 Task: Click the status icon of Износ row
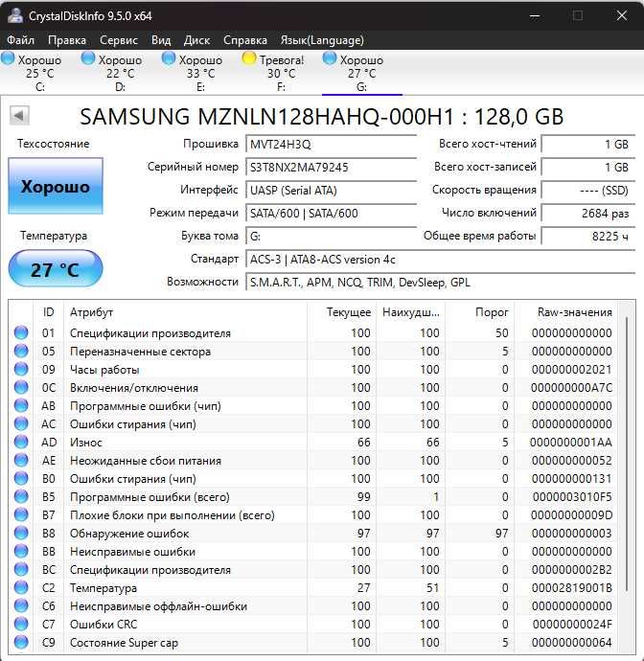(x=21, y=442)
